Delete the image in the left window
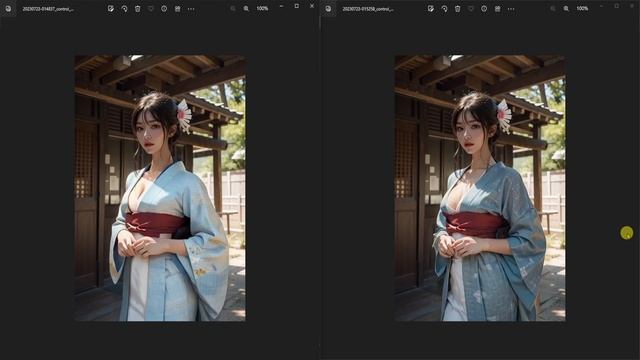The image size is (640, 360). click(138, 9)
